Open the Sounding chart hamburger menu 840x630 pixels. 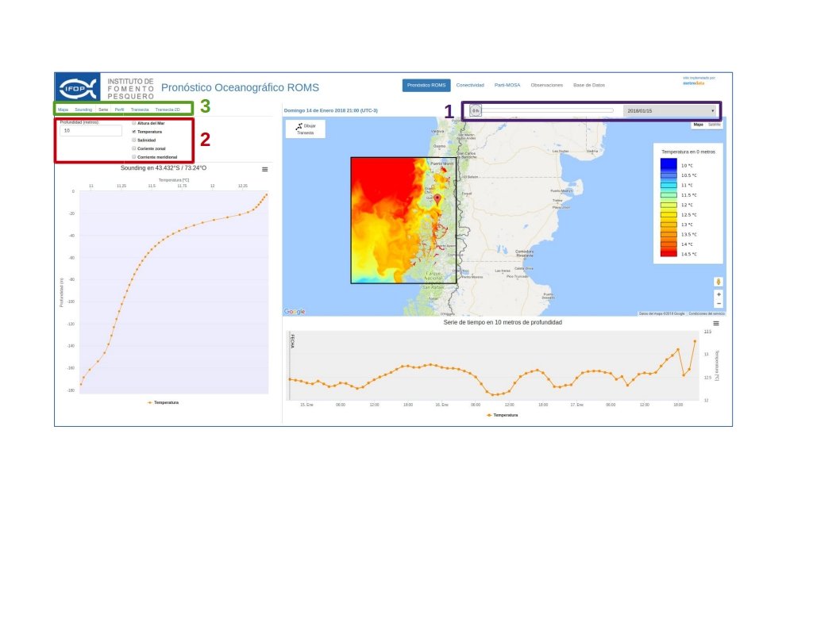click(x=265, y=169)
